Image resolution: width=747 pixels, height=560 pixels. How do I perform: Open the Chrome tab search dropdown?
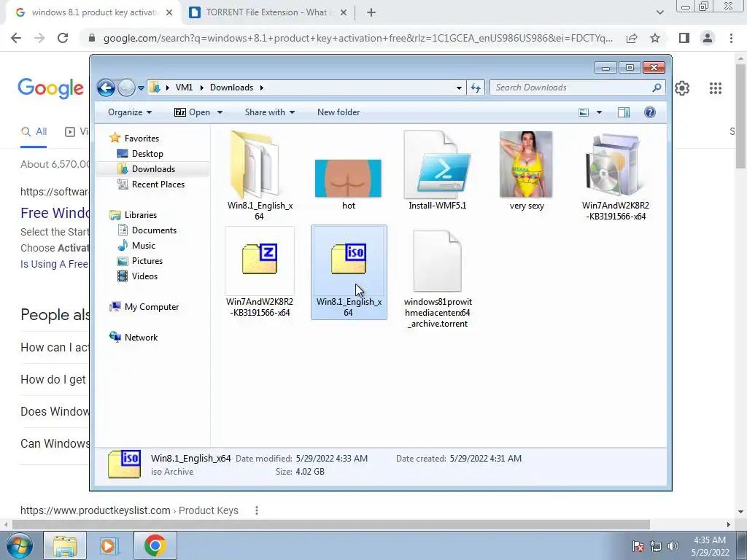click(659, 13)
